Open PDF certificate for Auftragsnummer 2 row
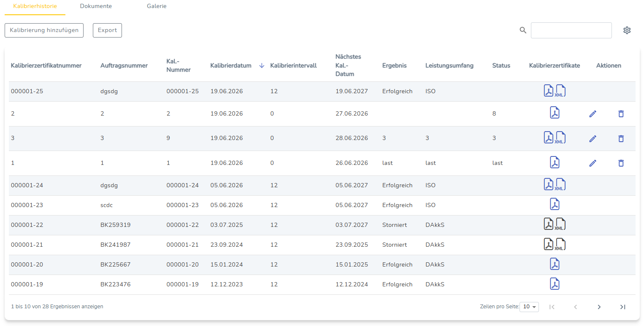Image resolution: width=644 pixels, height=326 pixels. (x=555, y=113)
